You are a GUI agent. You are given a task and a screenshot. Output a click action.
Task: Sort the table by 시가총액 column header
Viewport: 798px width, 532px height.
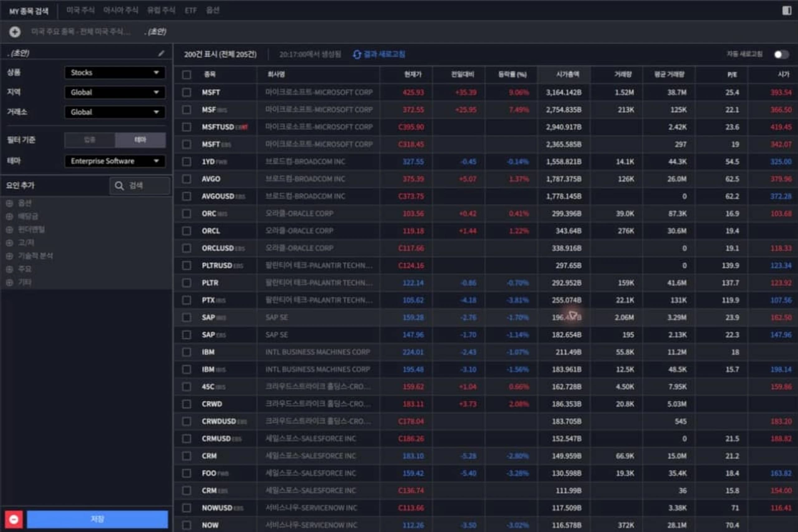coord(567,74)
